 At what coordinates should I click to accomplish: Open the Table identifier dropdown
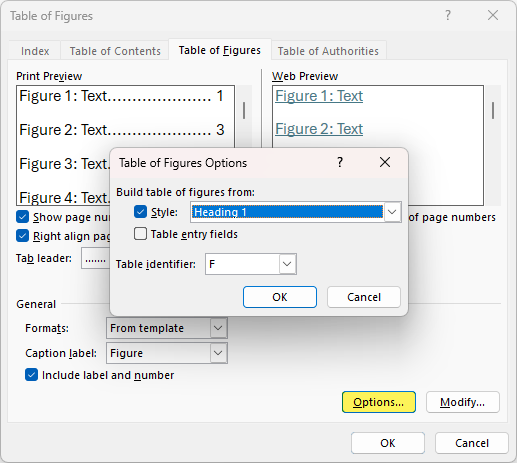[287, 264]
